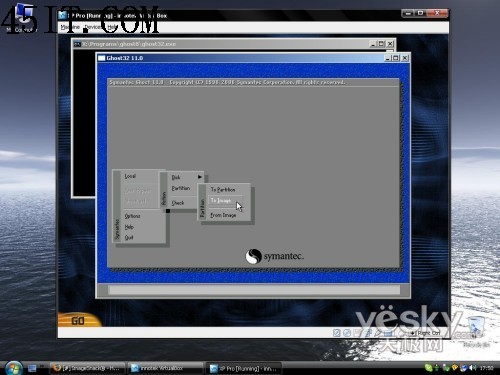Minimize the Ghost32 11.0 window
This screenshot has width=500, height=375.
click(x=388, y=58)
